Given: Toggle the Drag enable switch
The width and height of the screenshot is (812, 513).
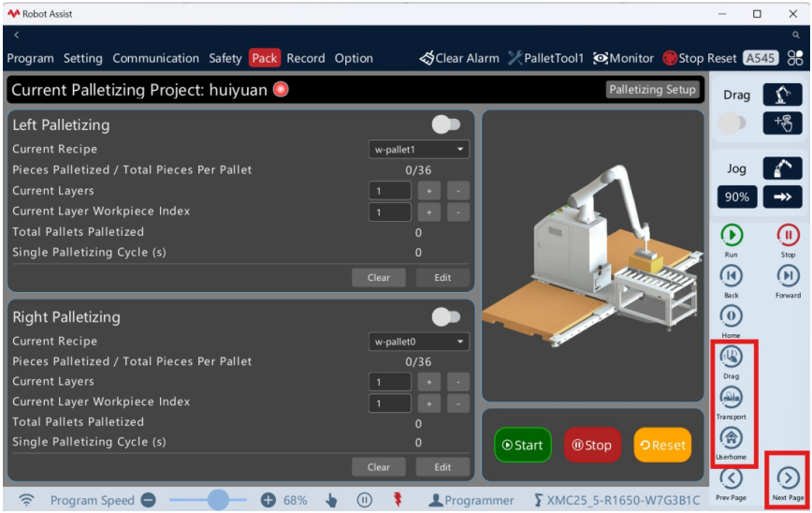Looking at the screenshot, I should point(732,124).
